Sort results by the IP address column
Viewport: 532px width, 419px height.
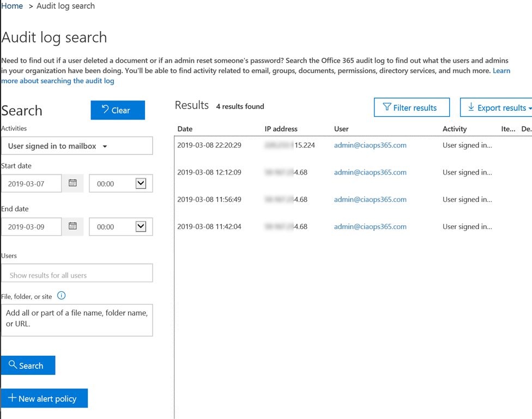tap(281, 129)
